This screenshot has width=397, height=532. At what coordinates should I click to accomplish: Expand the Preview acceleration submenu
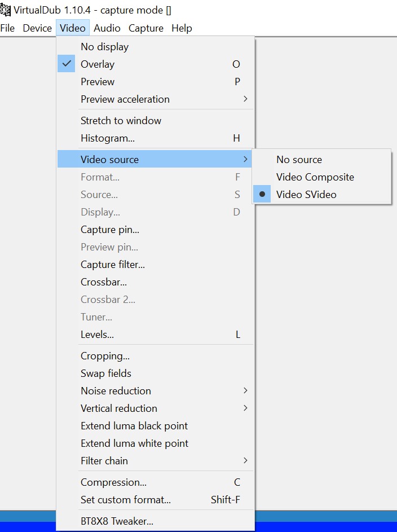125,99
